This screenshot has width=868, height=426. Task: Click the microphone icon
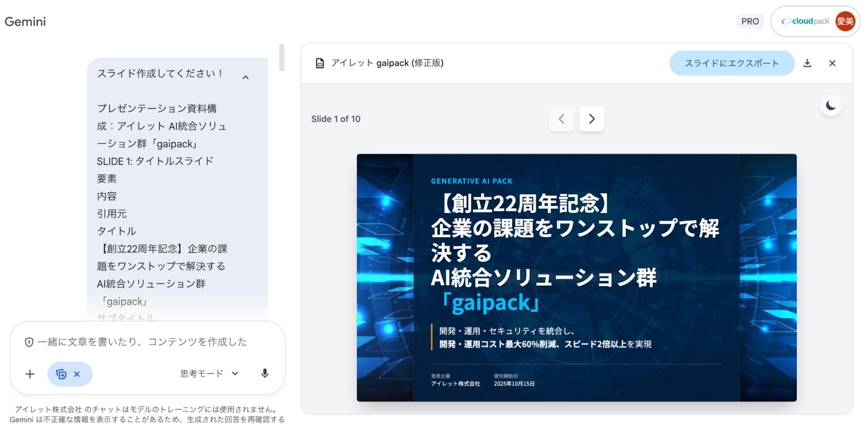click(x=264, y=373)
